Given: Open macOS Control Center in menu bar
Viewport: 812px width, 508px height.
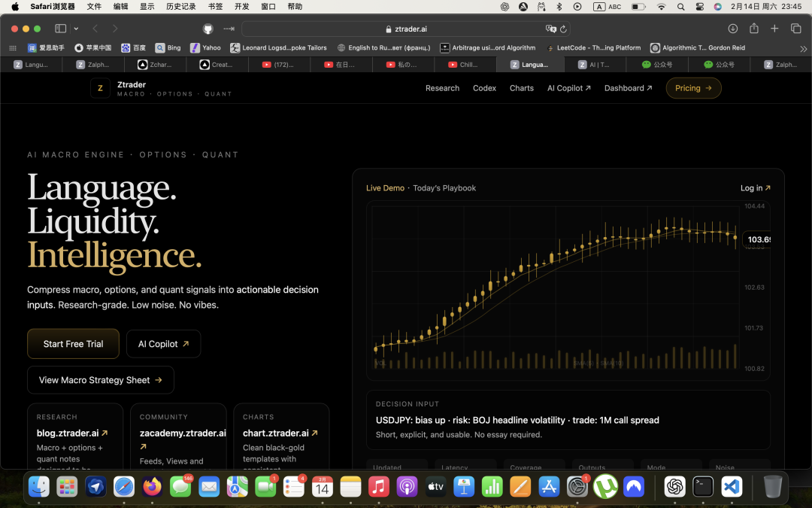Looking at the screenshot, I should 700,7.
